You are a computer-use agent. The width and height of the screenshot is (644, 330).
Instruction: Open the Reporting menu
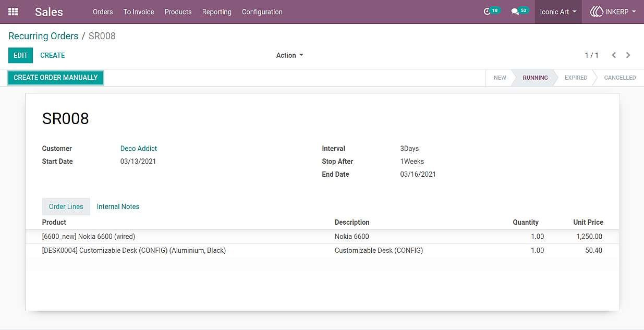click(x=217, y=11)
